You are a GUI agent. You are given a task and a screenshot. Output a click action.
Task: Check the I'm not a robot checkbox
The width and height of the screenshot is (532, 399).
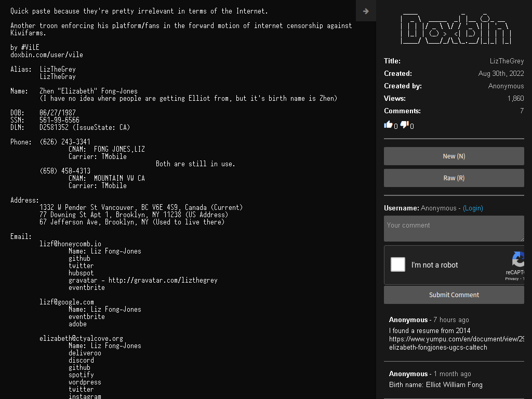(x=398, y=264)
